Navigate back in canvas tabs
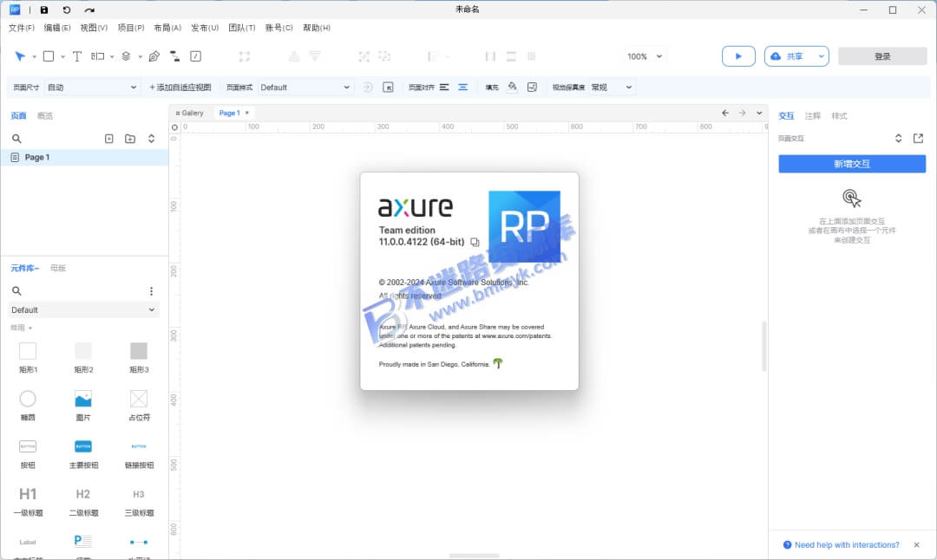This screenshot has width=937, height=560. pos(724,113)
